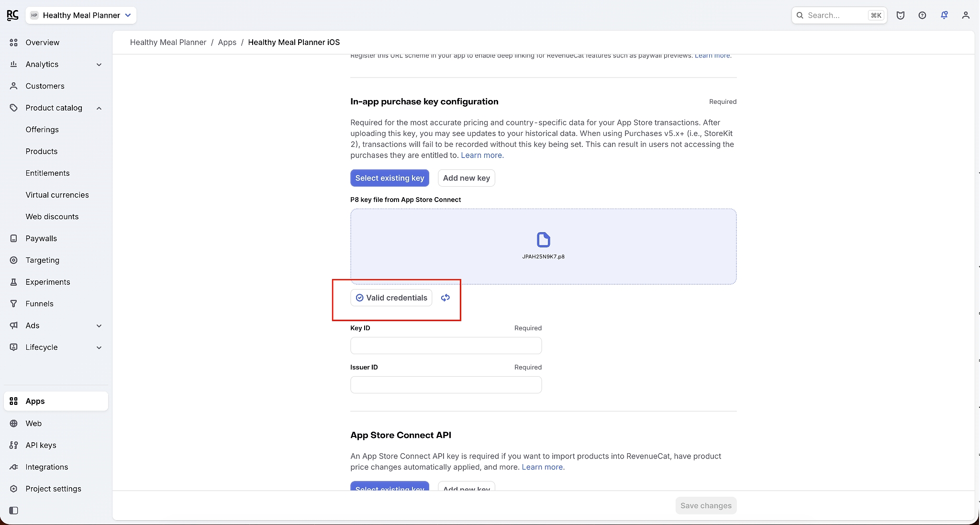This screenshot has width=980, height=525.
Task: Click the Funnels filter icon
Action: pyautogui.click(x=14, y=304)
